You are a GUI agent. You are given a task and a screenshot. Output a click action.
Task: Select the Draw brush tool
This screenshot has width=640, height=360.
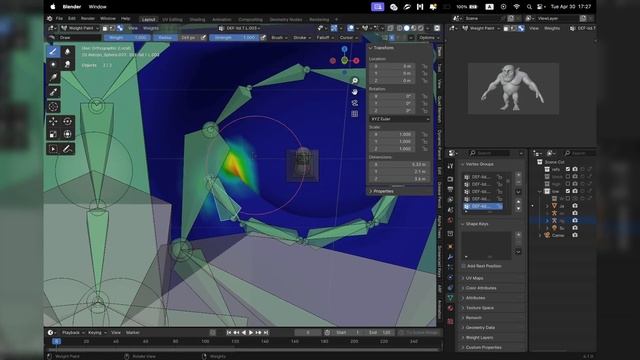(x=53, y=51)
